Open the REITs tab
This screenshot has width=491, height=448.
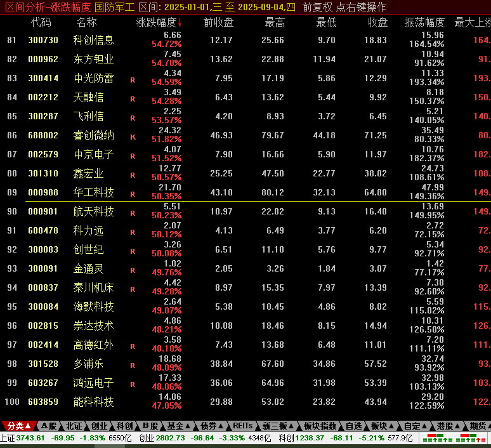tap(243, 426)
